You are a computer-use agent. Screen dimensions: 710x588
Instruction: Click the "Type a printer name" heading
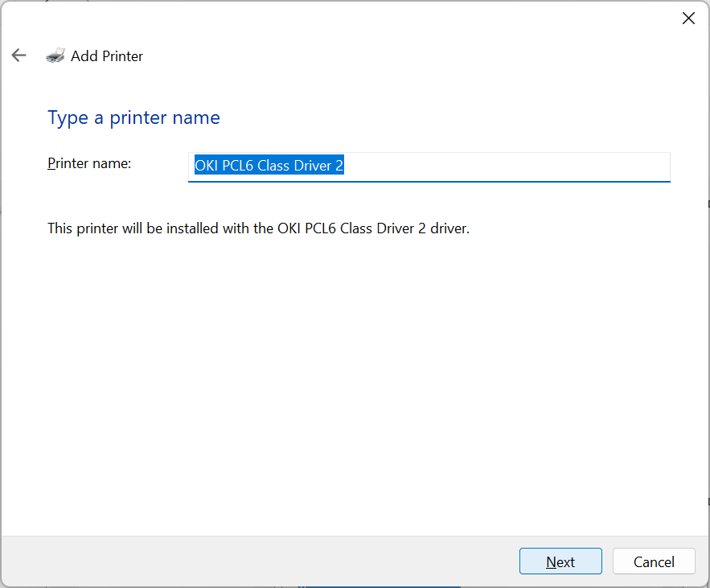pos(133,117)
